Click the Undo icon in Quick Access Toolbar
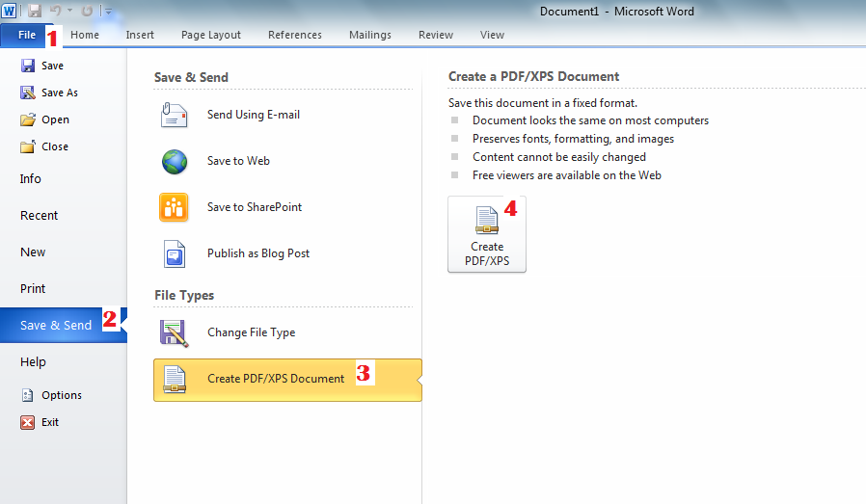The height and width of the screenshot is (504, 866). tap(56, 11)
